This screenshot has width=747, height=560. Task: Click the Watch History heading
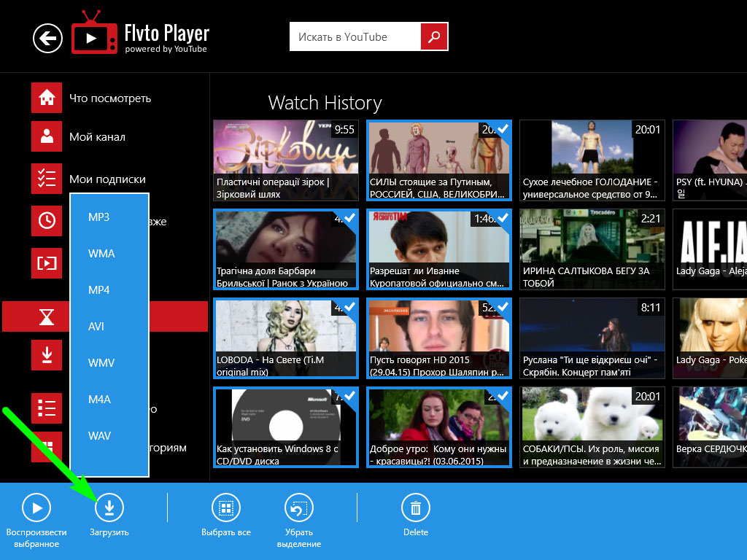point(325,103)
